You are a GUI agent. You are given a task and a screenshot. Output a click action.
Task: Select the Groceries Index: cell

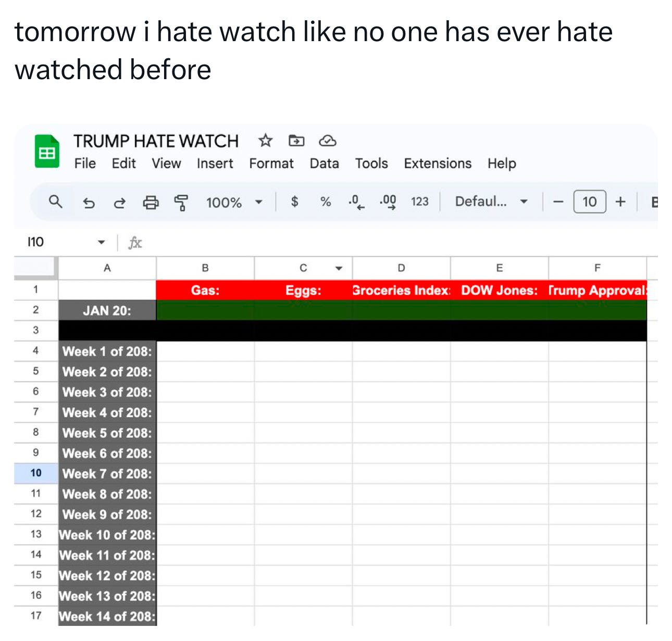[401, 290]
